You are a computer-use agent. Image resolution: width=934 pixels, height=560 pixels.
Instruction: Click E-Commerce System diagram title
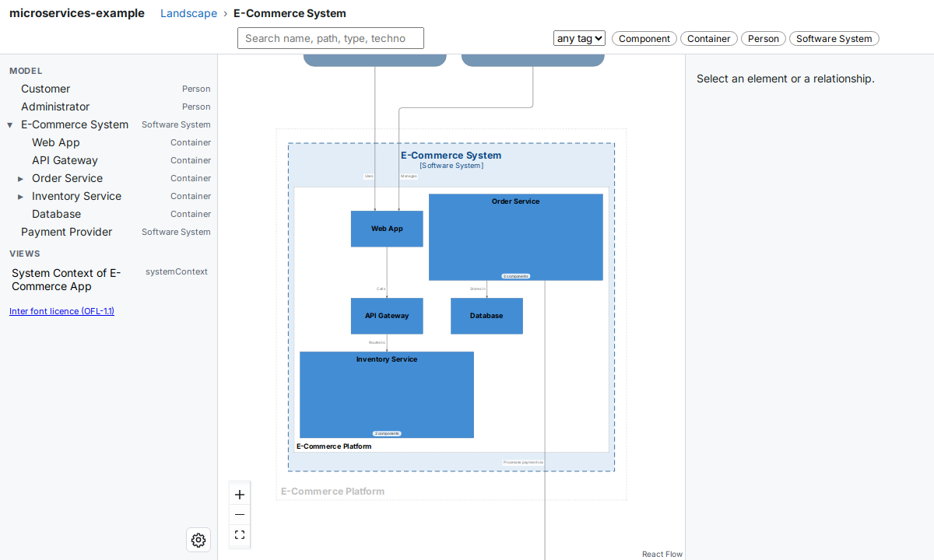451,156
